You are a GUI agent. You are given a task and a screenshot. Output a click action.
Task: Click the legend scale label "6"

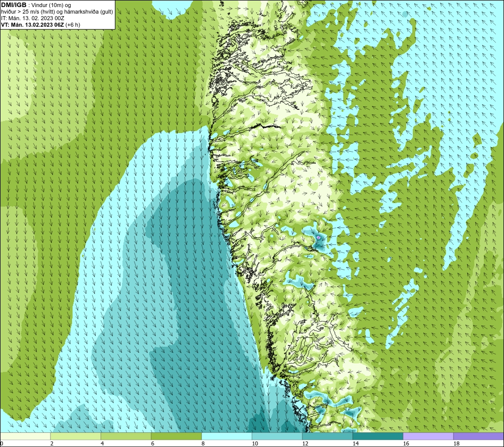click(x=153, y=444)
